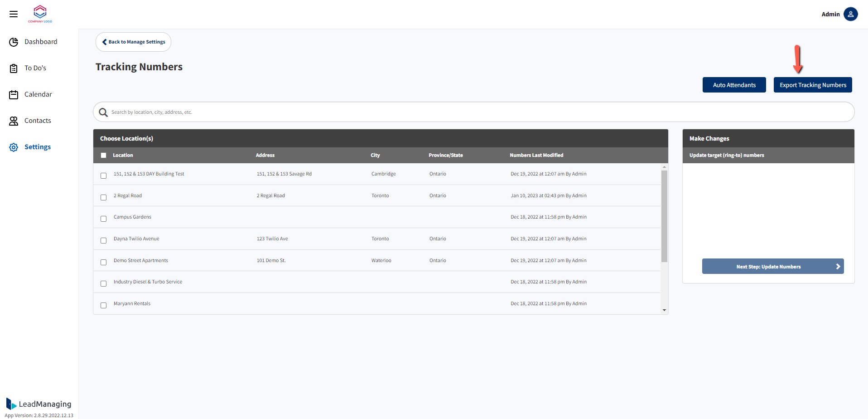Screen dimensions: 868x419
Task: Select the 2 Regal Road checkbox
Action: tap(103, 197)
